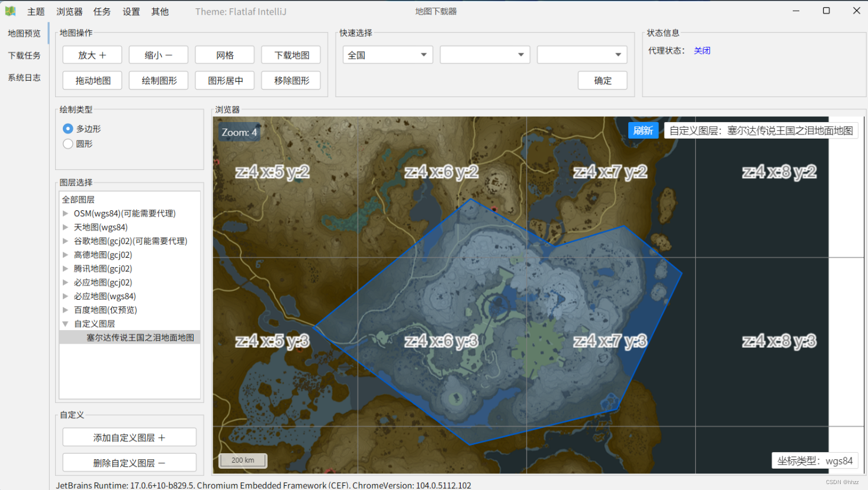Open the 任务 menu
868x490 pixels.
[x=102, y=12]
